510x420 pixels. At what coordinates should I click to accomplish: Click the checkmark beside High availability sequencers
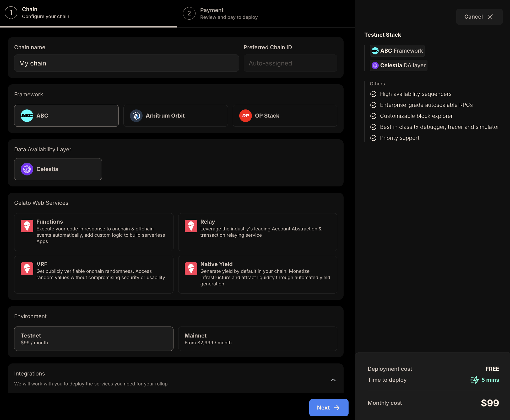coord(373,94)
